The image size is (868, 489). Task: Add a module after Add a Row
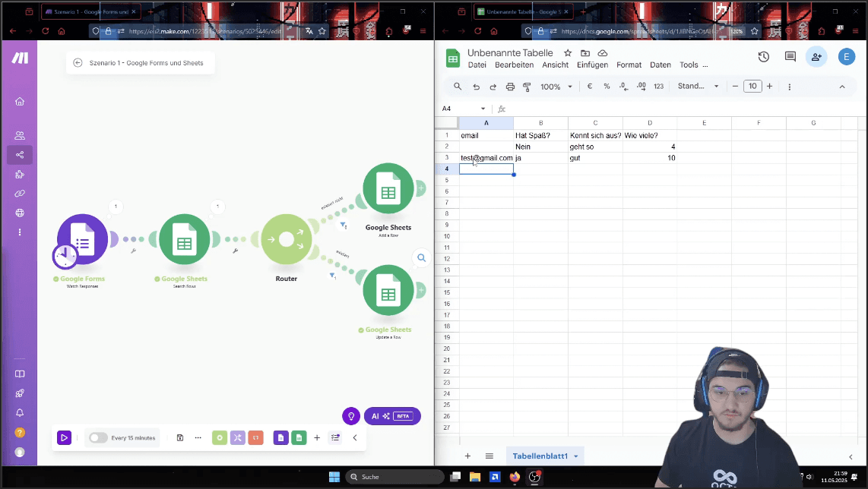click(421, 188)
